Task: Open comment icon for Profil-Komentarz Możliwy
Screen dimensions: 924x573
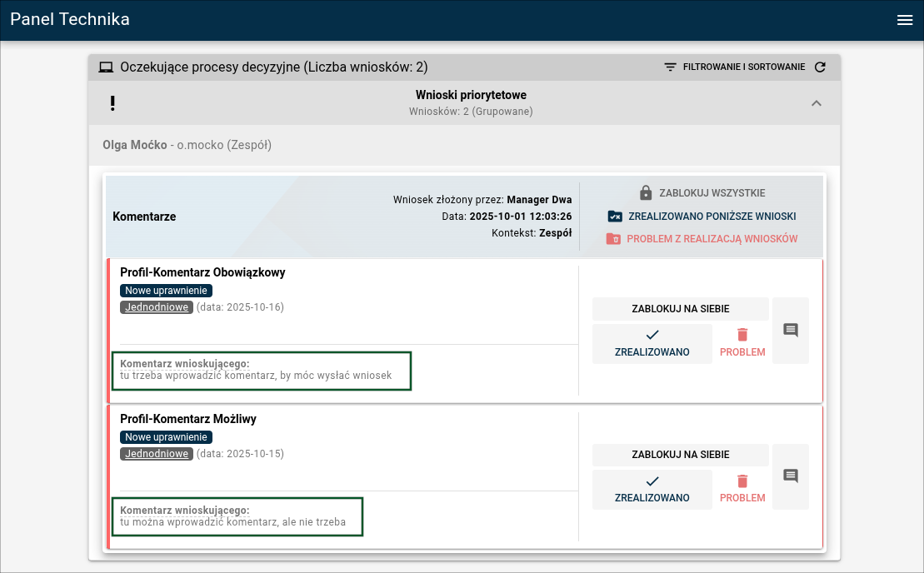Action: [x=791, y=476]
